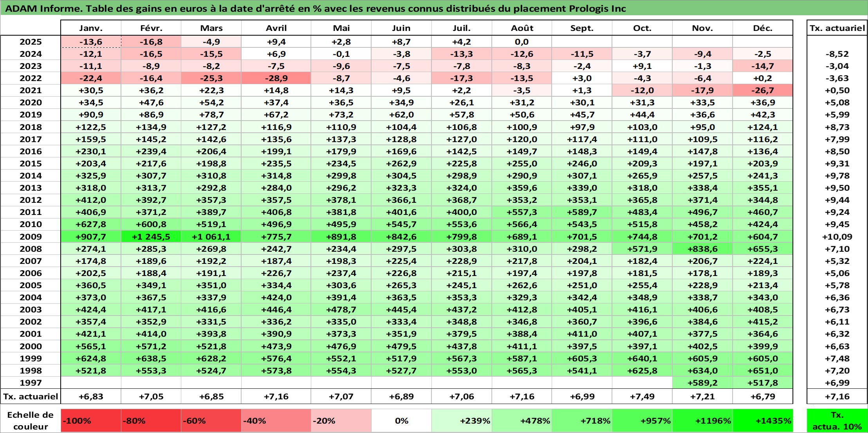The width and height of the screenshot is (868, 433).
Task: Click the +478,7 cell in May 2003
Action: point(341,310)
